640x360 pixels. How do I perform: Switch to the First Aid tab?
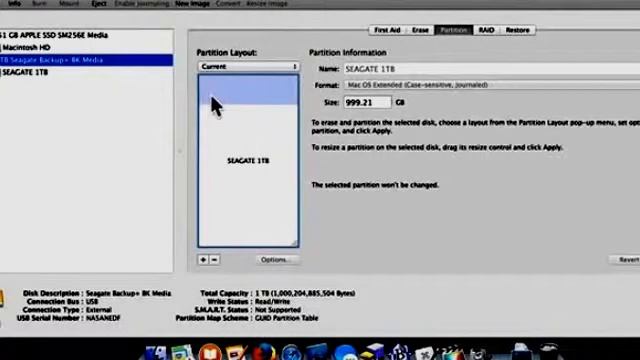(x=387, y=30)
